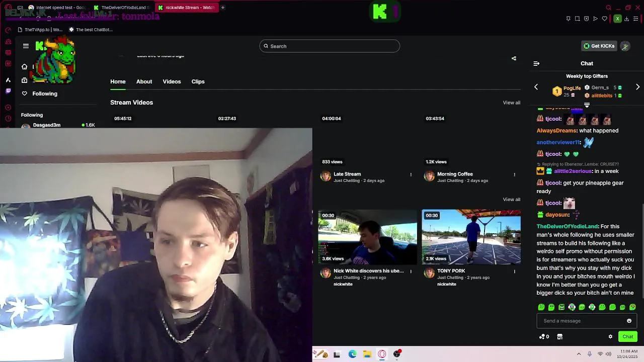
Task: Switch to TheDelverOfYodieLand browser tab
Action: [x=122, y=8]
